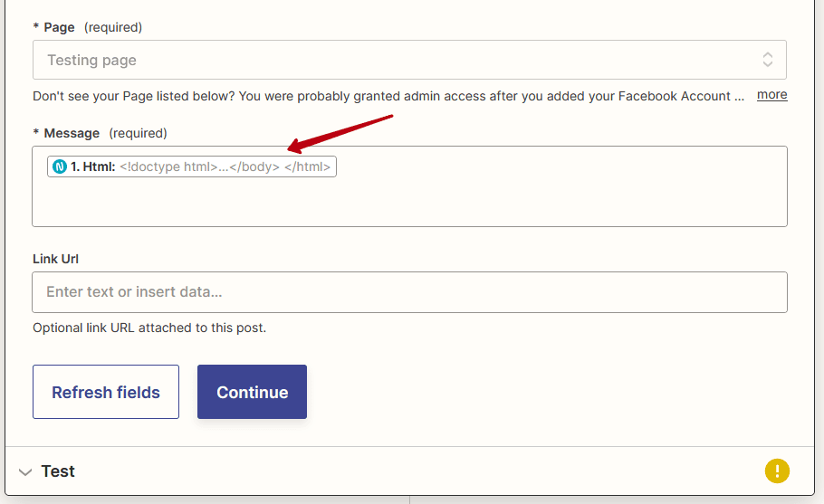Click the 'Link Url' label text
The height and width of the screenshot is (504, 824).
point(56,259)
